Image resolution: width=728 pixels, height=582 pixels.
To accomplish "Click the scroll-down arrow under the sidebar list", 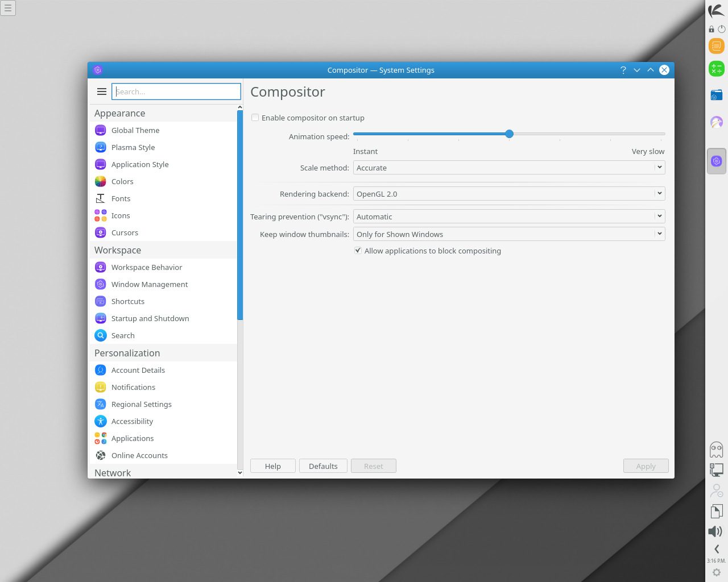I will tap(240, 473).
